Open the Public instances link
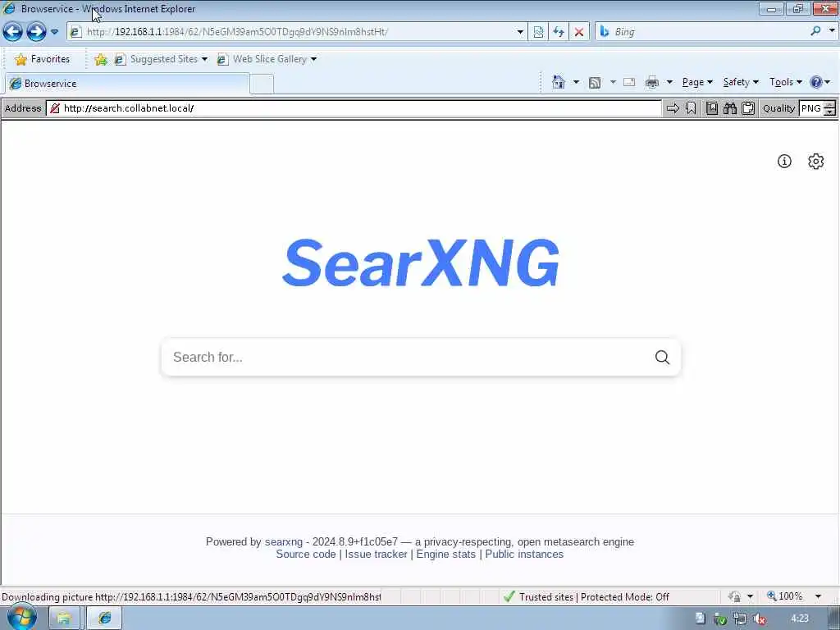The height and width of the screenshot is (630, 840). point(524,554)
